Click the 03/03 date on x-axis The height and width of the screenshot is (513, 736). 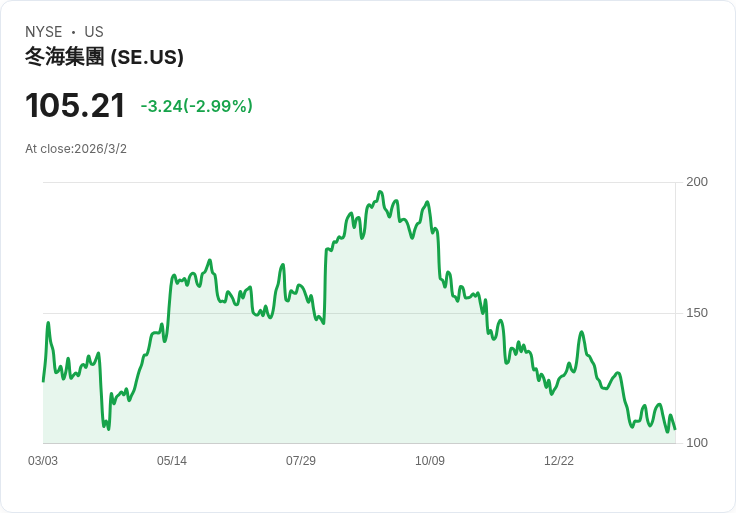click(x=43, y=461)
